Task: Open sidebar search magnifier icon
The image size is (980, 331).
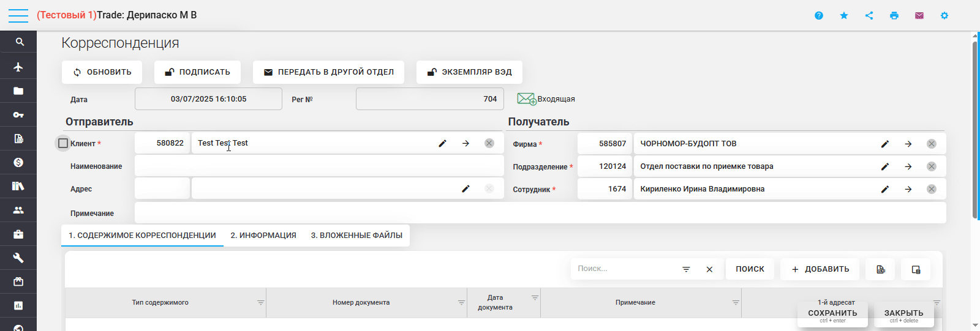Action: tap(18, 42)
